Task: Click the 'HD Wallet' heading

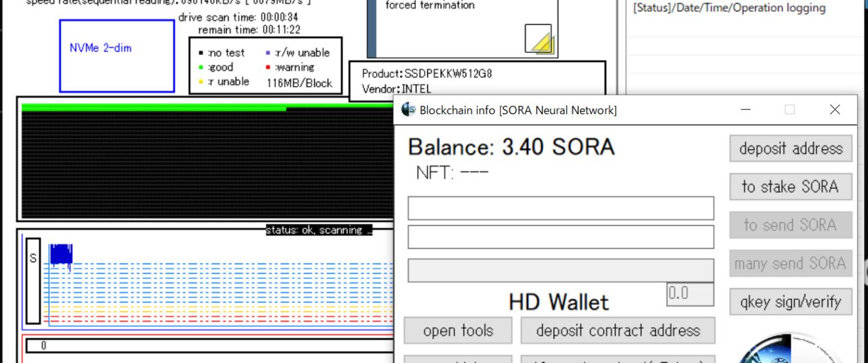Action: [558, 302]
